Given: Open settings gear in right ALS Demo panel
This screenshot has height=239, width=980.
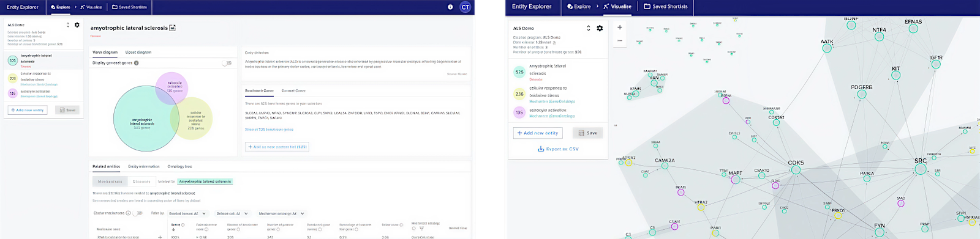Looking at the screenshot, I should pos(600,28).
